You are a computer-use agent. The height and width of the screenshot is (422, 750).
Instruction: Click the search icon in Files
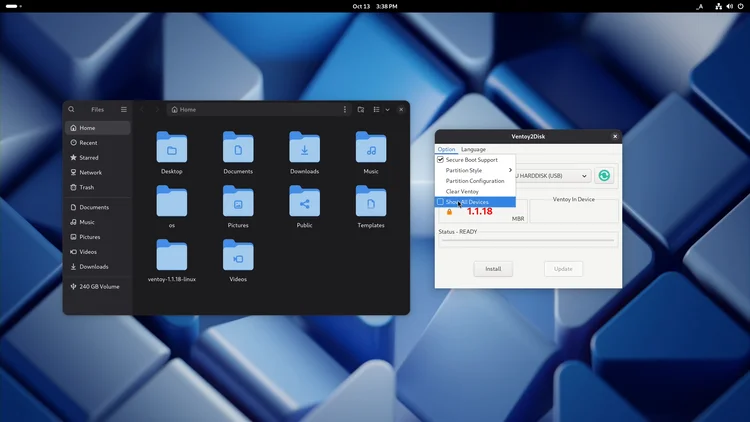pyautogui.click(x=71, y=110)
